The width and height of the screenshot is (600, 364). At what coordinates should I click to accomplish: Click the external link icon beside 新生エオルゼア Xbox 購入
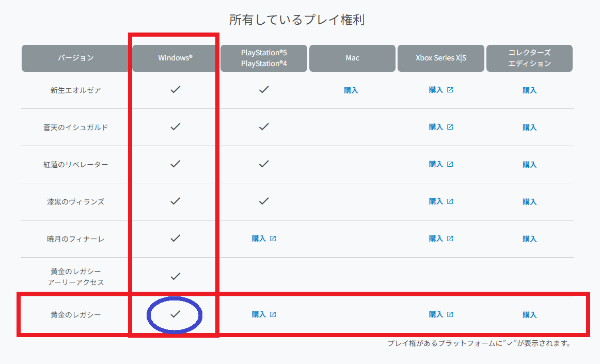click(x=451, y=89)
